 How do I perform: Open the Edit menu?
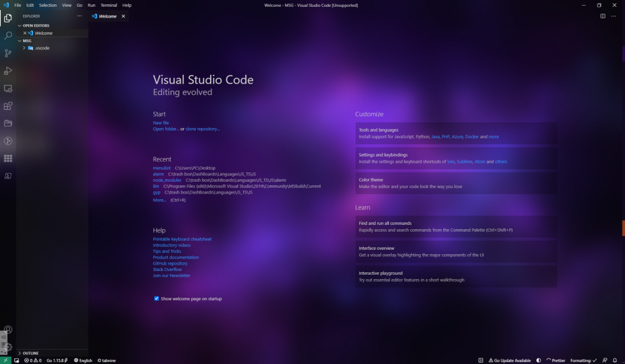click(30, 5)
